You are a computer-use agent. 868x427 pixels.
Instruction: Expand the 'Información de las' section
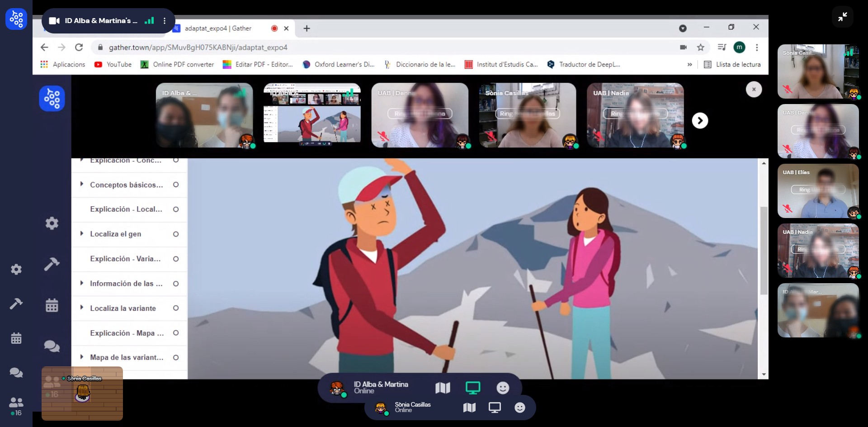[x=82, y=283]
